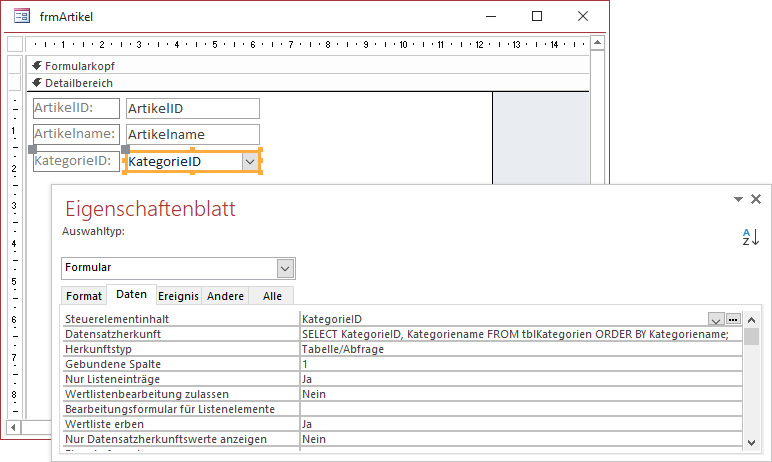Click the Datensatzherkunft SQL value field
The width and height of the screenshot is (772, 462).
(x=521, y=334)
